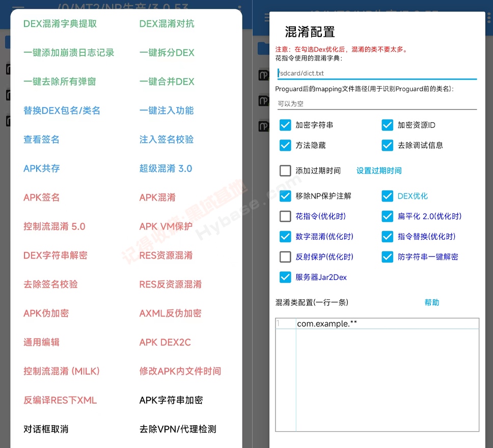Image resolution: width=493 pixels, height=448 pixels.
Task: Toggle 服务器Jar2Dex checkbox
Action: point(285,277)
